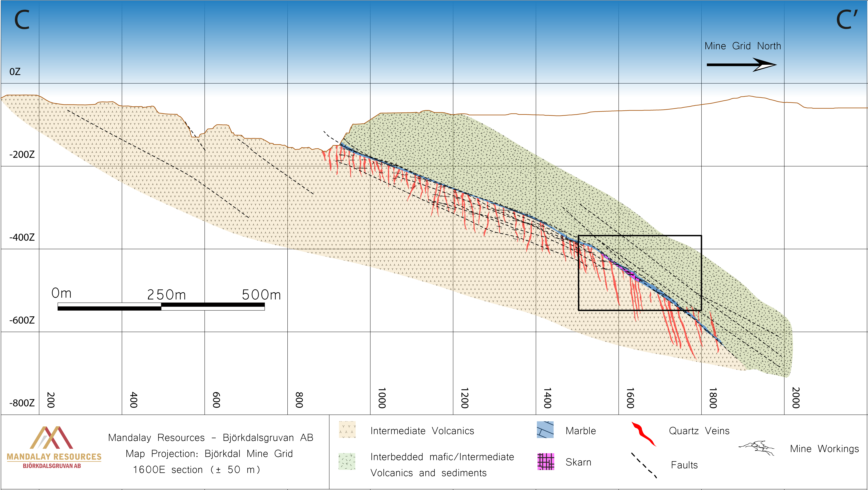The height and width of the screenshot is (490, 868).
Task: Click the 'Interbedded mafic/Intermediate' legend text
Action: click(442, 457)
